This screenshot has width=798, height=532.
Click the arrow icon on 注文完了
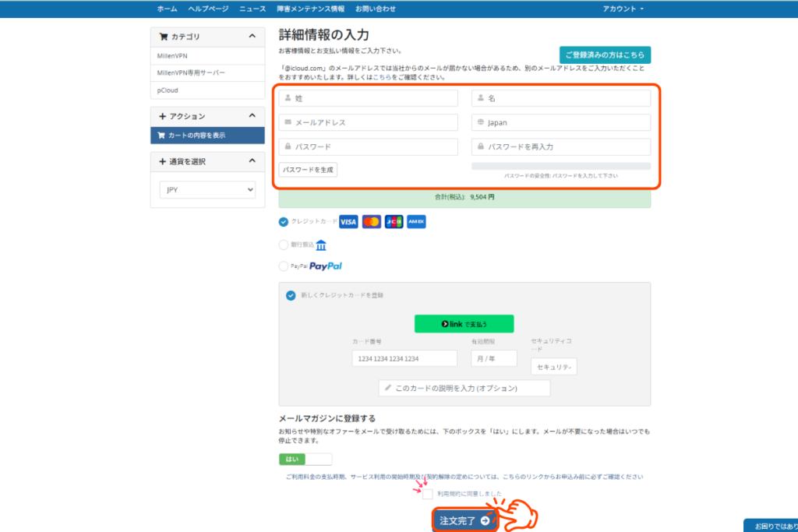[x=485, y=520]
